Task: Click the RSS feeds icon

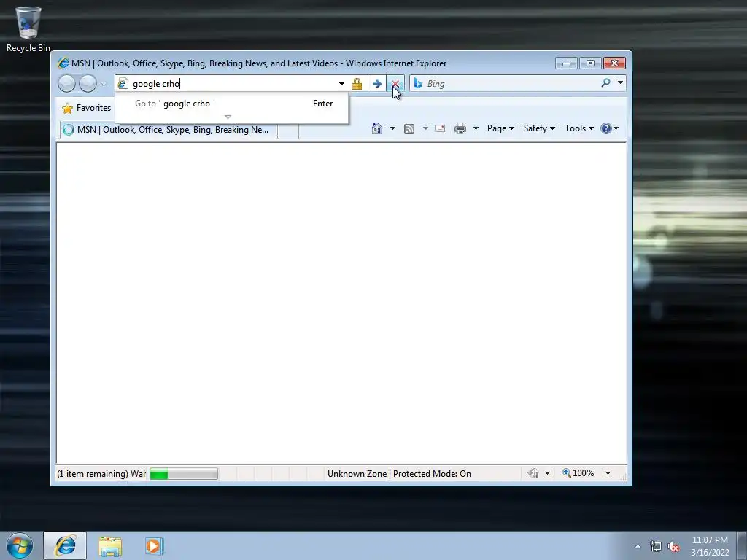Action: (x=409, y=128)
